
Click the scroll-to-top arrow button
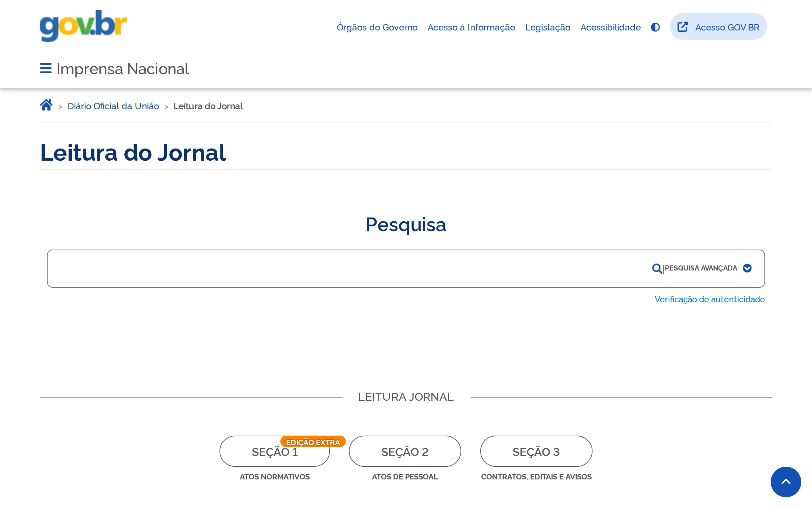tap(785, 481)
